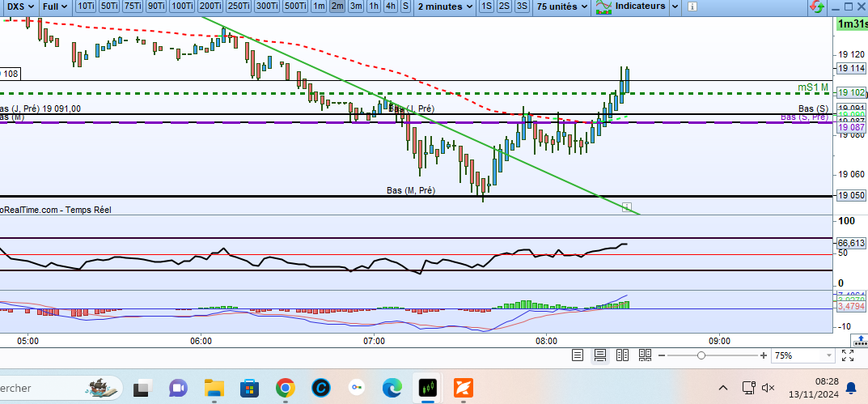The image size is (868, 404).
Task: Open the 75 unités dropdown
Action: [x=562, y=6]
